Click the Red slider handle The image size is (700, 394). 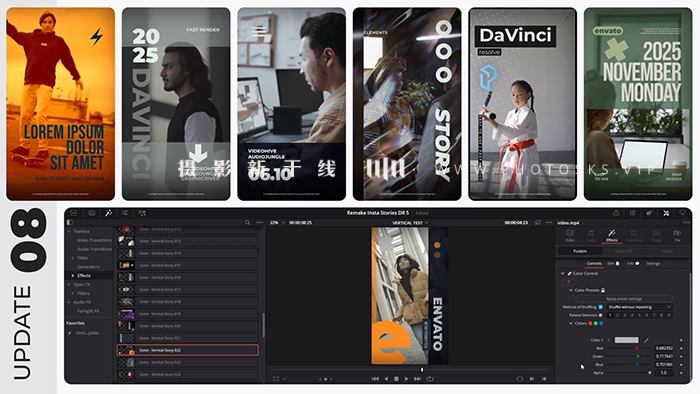tap(637, 348)
